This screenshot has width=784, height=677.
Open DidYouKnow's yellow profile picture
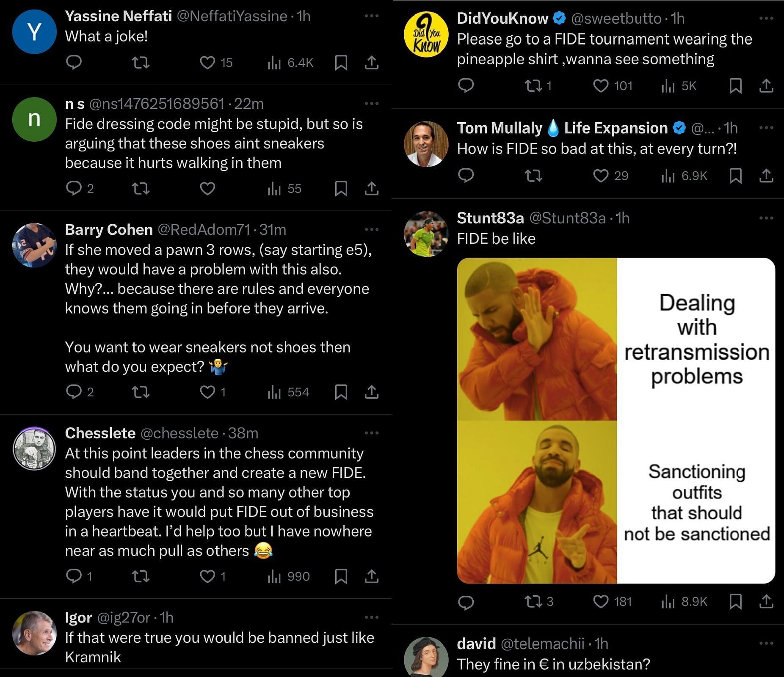pos(426,34)
